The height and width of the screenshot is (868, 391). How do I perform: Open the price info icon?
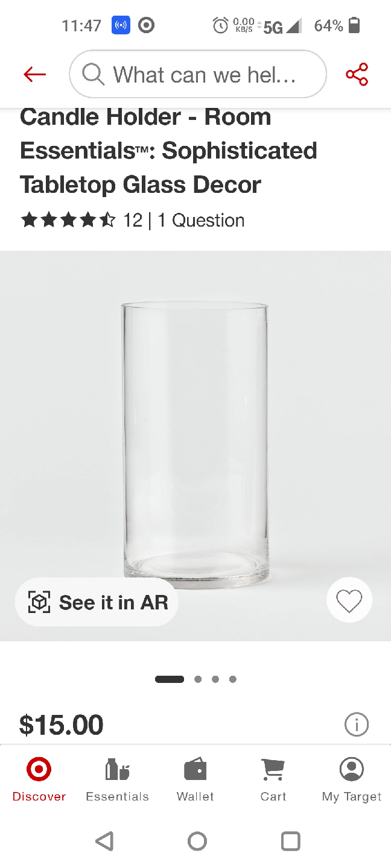pos(356,724)
